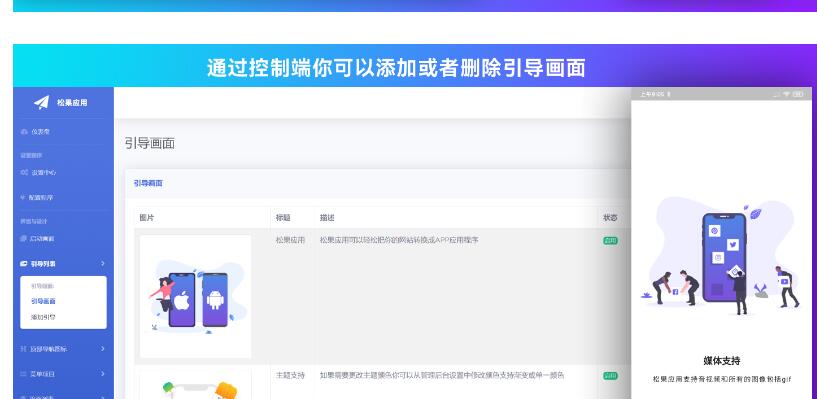Collapse the 引导列表 chevron
This screenshot has height=399, width=817.
pos(103,264)
